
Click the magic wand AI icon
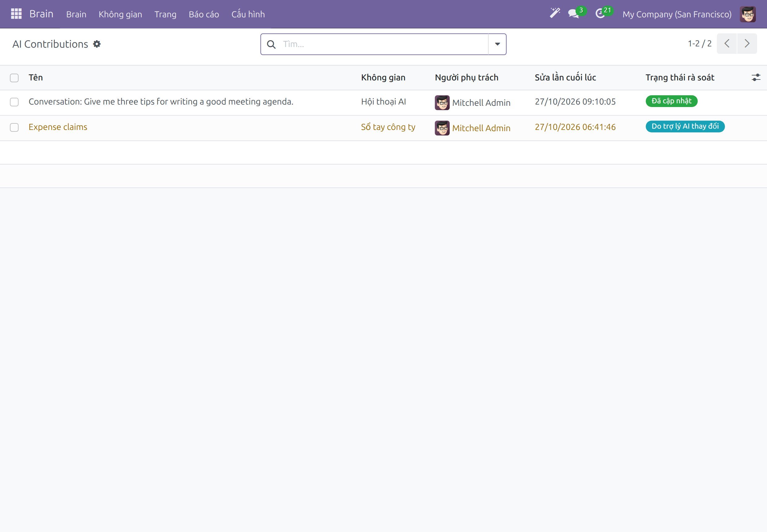click(x=555, y=13)
